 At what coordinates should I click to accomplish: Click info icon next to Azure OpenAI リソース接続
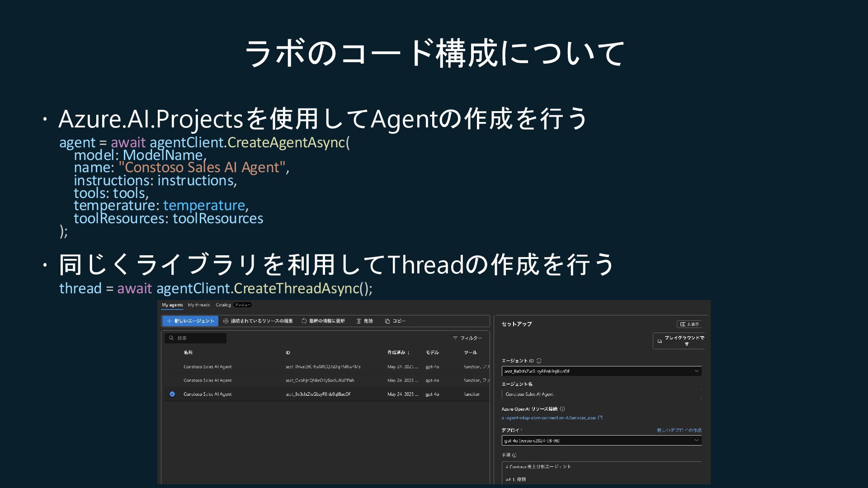(562, 409)
